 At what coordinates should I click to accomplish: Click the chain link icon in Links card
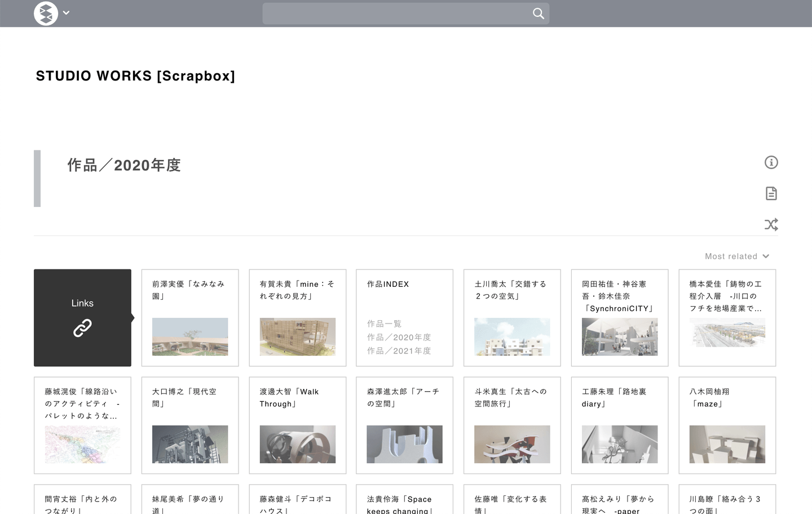point(82,328)
